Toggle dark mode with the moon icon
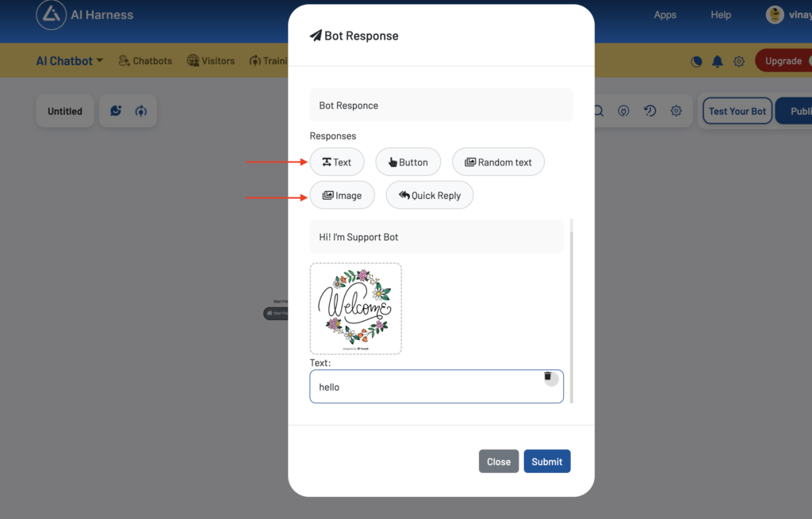The width and height of the screenshot is (812, 519). 696,62
